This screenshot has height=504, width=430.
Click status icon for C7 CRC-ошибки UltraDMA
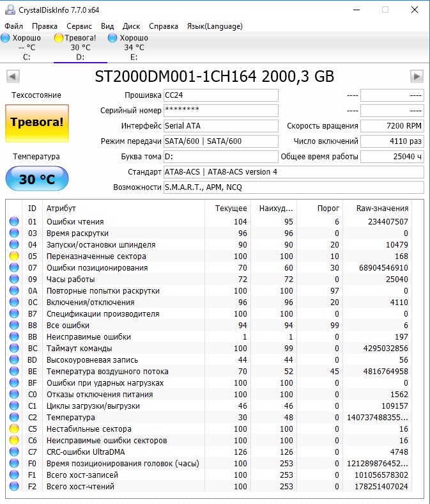pyautogui.click(x=14, y=452)
